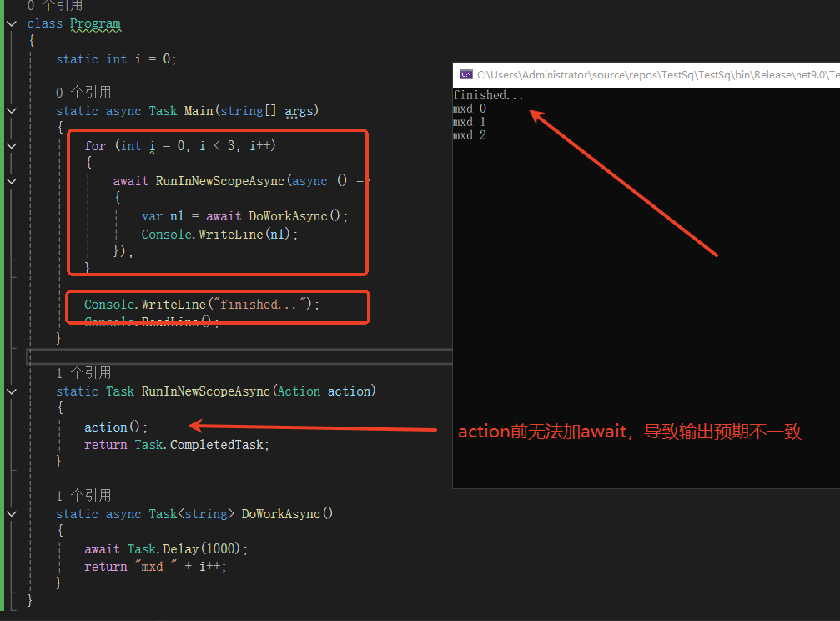Collapse the for loop block

tap(12, 145)
